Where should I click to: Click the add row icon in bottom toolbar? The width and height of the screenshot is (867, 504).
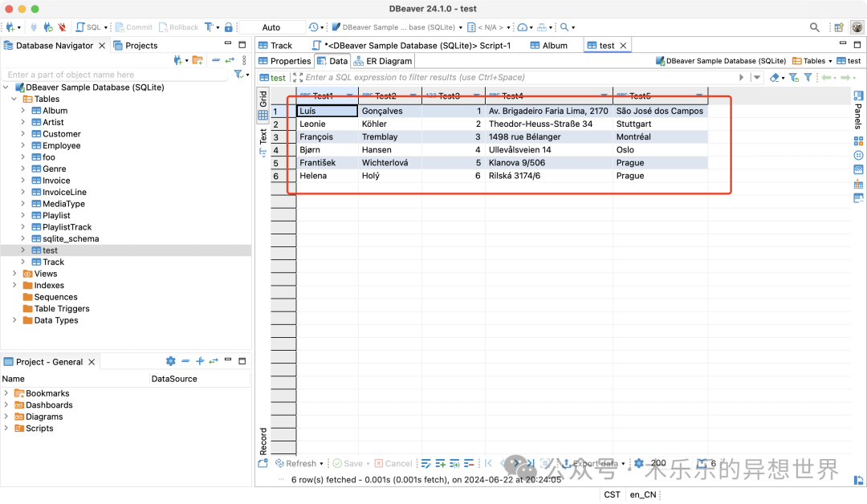[x=440, y=463]
